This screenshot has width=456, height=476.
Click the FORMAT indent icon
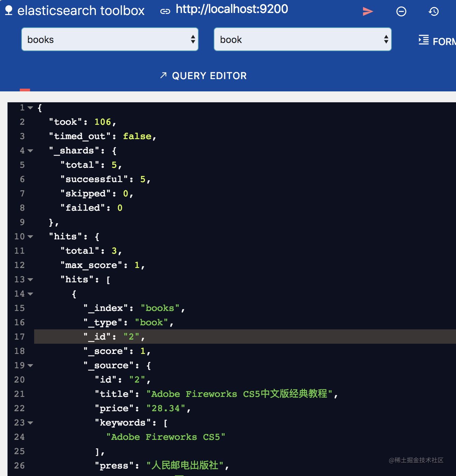coord(423,40)
